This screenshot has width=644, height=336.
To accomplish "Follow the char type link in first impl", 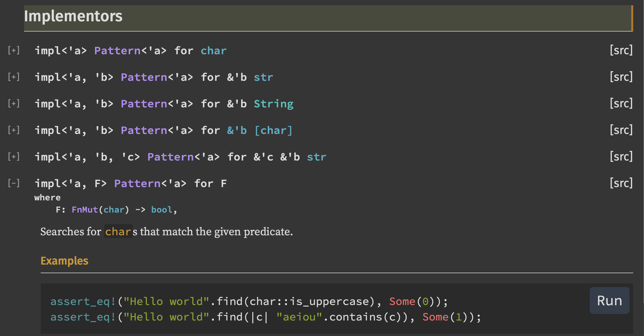I will click(x=213, y=51).
